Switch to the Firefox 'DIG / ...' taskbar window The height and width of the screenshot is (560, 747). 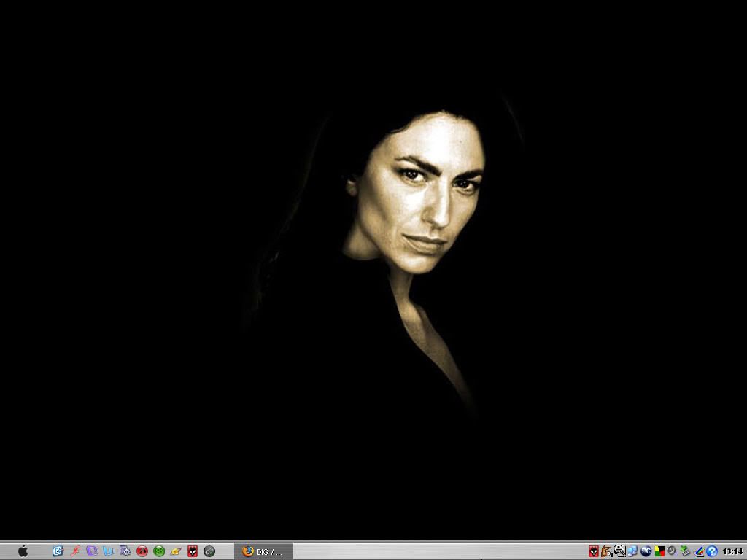pyautogui.click(x=263, y=551)
